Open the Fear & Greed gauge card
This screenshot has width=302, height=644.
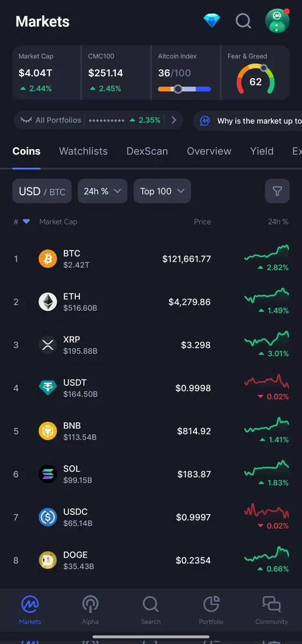(255, 72)
